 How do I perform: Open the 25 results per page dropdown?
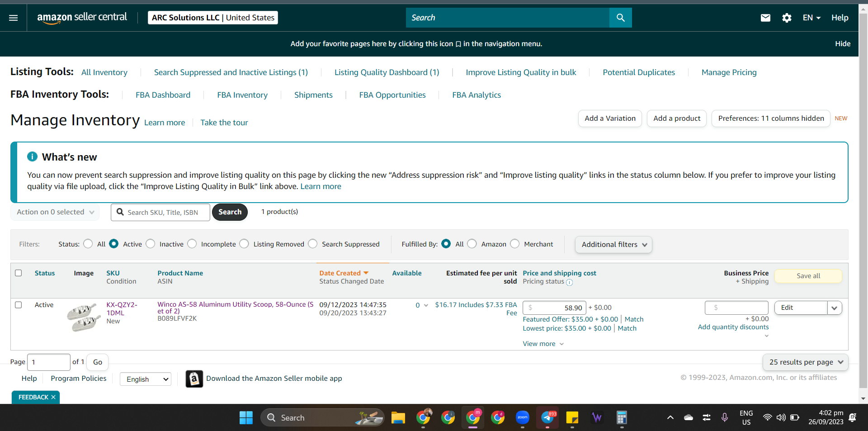point(806,362)
